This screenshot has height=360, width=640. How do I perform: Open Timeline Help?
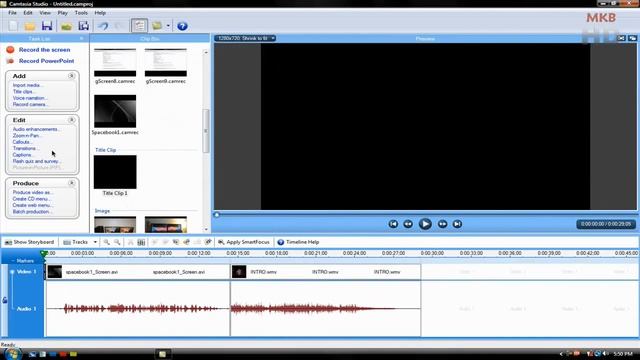[x=298, y=242]
